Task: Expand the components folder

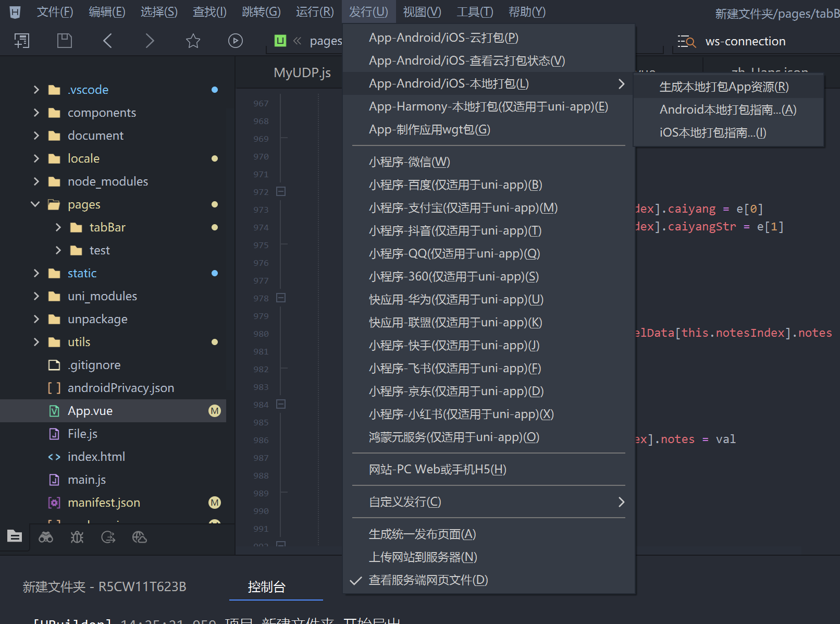Action: [x=36, y=113]
